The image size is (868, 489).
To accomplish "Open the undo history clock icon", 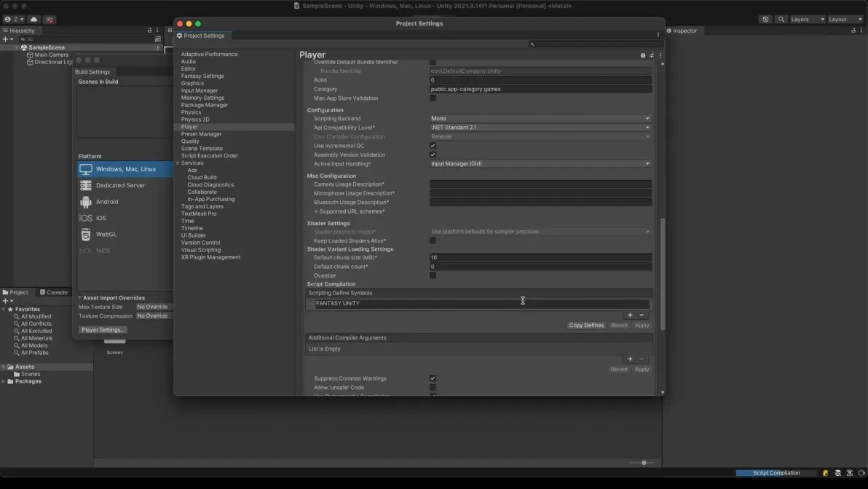I will pos(765,20).
